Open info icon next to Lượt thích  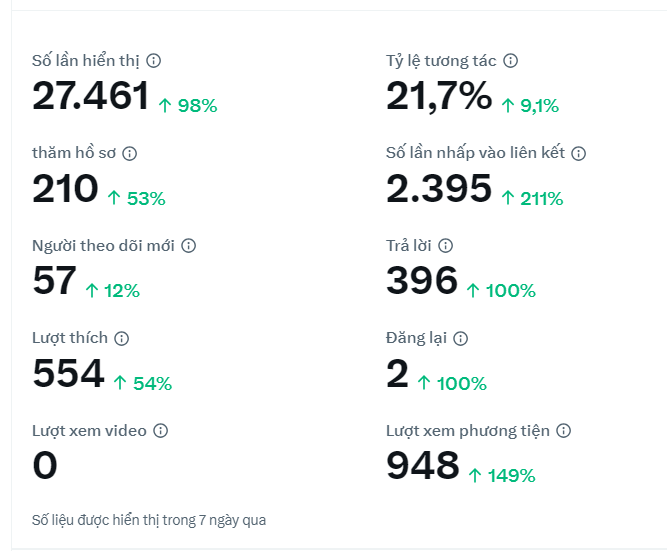pos(122,338)
